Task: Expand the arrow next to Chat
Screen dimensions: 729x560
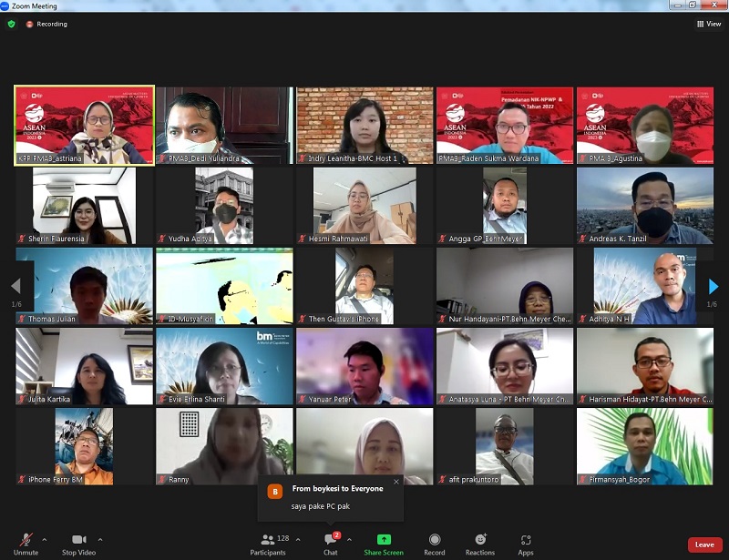Action: (349, 539)
